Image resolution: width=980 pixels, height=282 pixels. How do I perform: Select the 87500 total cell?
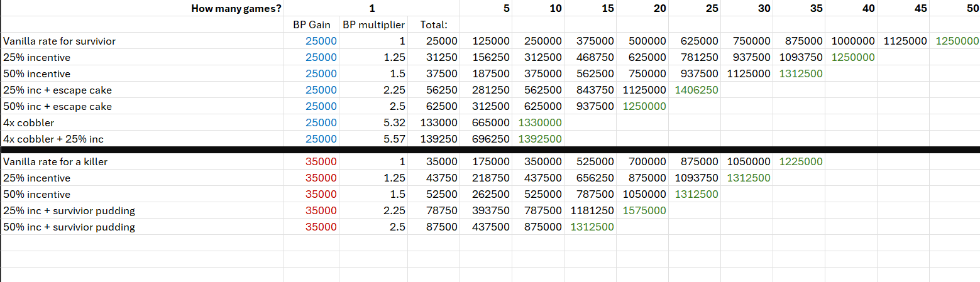click(434, 227)
